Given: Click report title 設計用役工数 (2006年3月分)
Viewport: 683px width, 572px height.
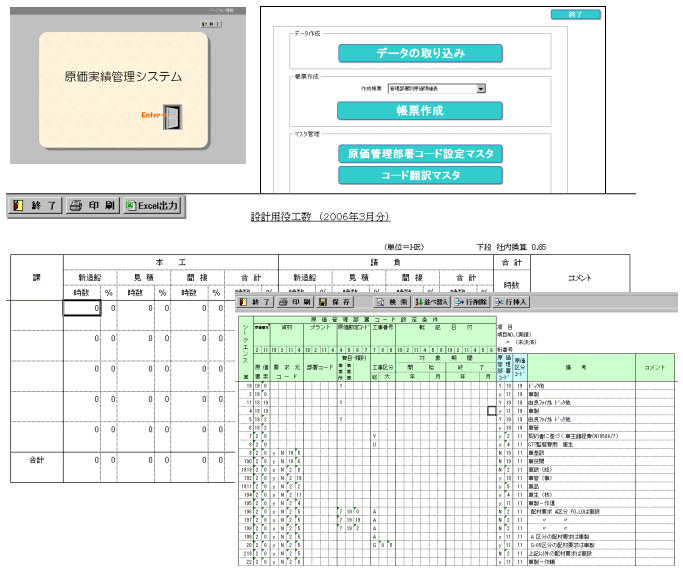Looking at the screenshot, I should [x=320, y=217].
